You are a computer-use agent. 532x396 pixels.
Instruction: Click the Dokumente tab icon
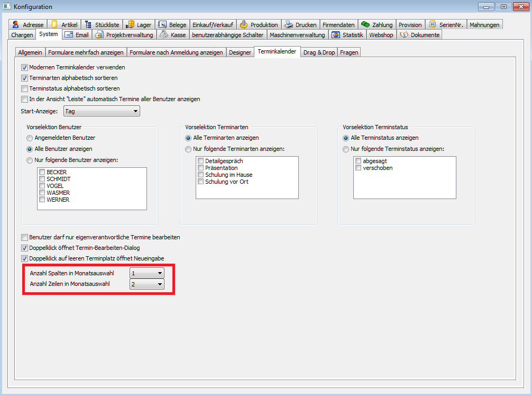click(404, 35)
